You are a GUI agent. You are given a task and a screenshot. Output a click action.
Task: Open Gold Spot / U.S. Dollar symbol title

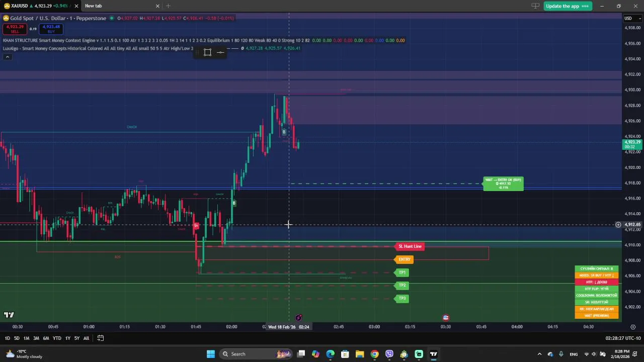pos(58,18)
